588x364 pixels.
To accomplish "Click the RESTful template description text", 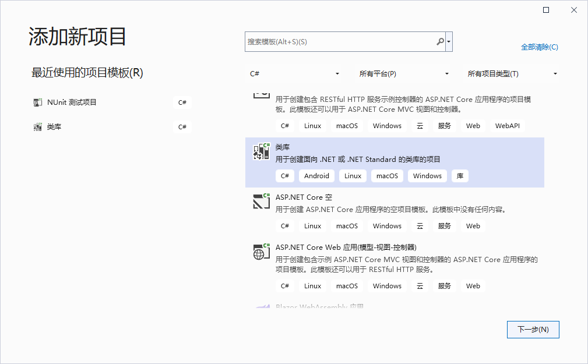I will (403, 104).
